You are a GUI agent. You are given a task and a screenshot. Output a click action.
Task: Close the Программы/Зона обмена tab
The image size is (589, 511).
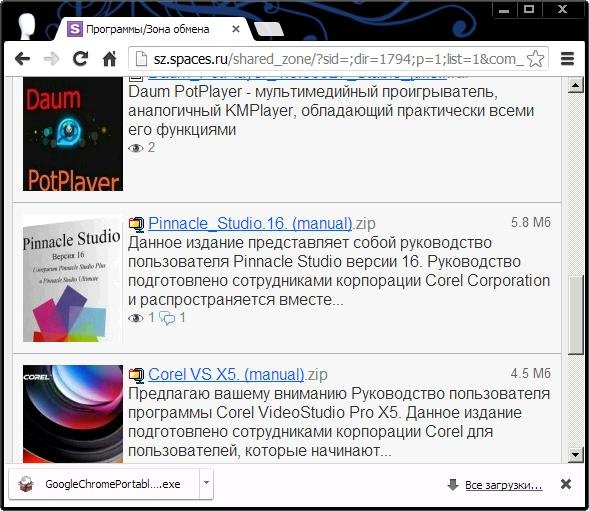point(236,29)
